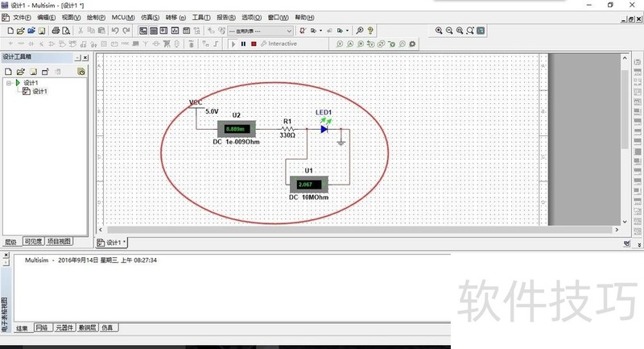Viewport: 644px width, 349px height.
Task: Select the 设计1 document tab below canvas
Action: [x=112, y=243]
